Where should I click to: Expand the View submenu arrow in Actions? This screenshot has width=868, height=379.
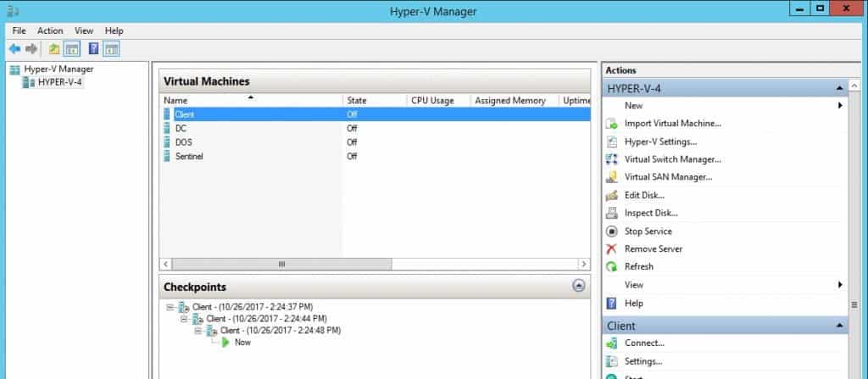(x=840, y=285)
